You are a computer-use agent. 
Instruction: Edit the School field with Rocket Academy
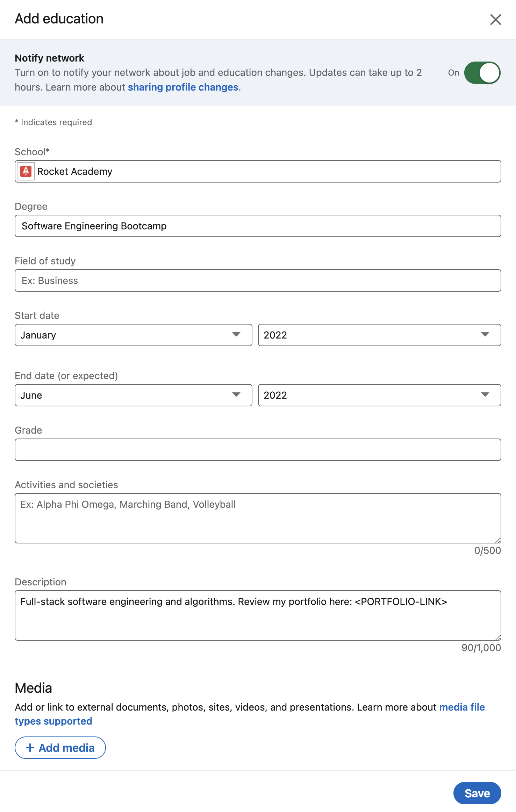[266, 171]
